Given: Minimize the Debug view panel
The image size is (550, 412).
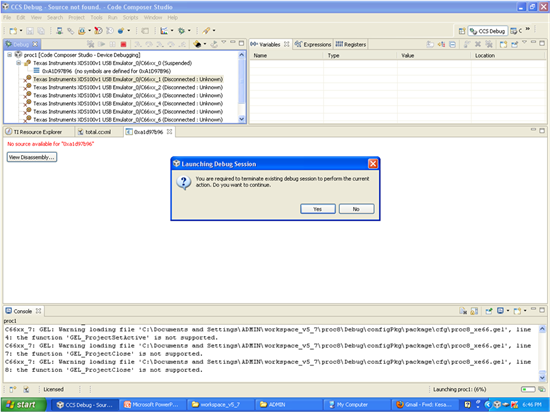Looking at the screenshot, I should coord(233,42).
